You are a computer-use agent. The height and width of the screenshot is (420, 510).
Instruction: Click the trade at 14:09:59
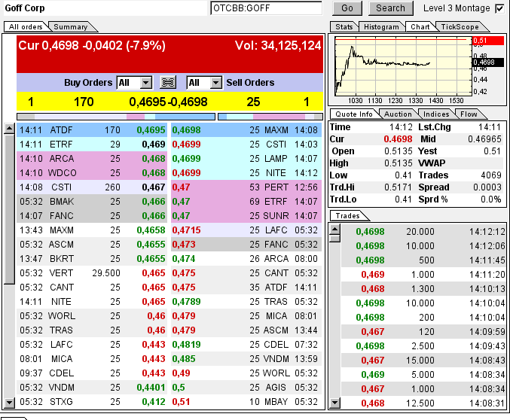point(423,332)
